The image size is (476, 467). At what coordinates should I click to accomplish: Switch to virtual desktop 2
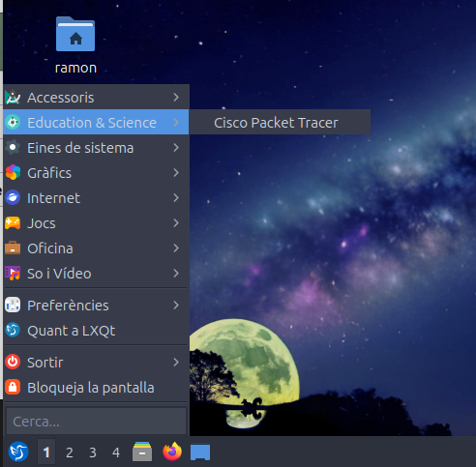(70, 452)
